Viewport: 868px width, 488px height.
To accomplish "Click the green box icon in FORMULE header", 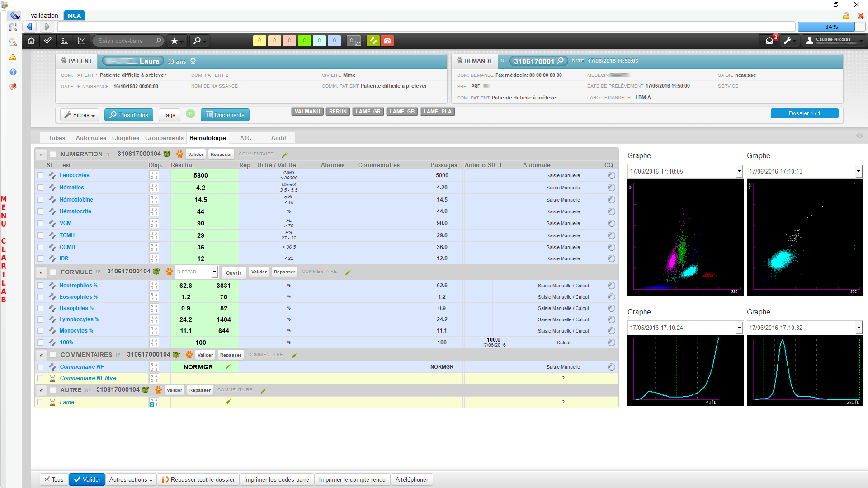I will coord(156,272).
